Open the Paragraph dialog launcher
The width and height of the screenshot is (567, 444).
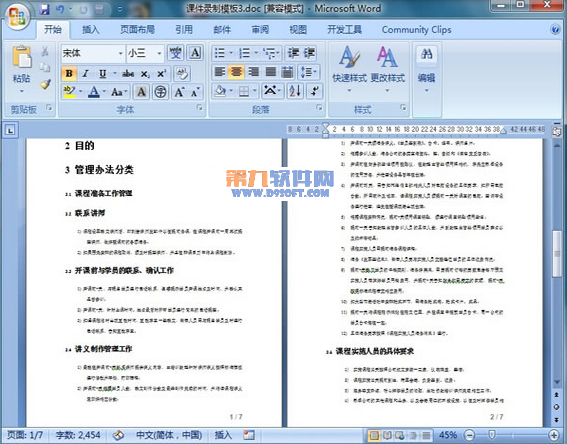(319, 107)
